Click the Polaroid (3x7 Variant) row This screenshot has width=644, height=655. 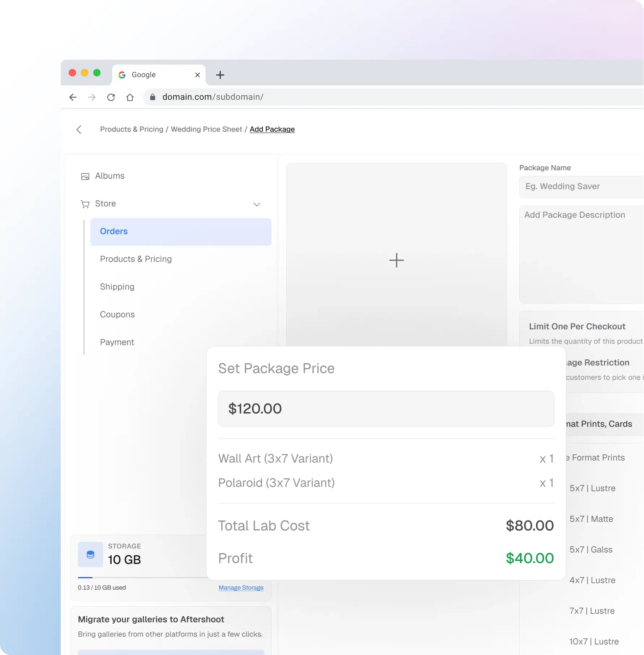(x=386, y=483)
